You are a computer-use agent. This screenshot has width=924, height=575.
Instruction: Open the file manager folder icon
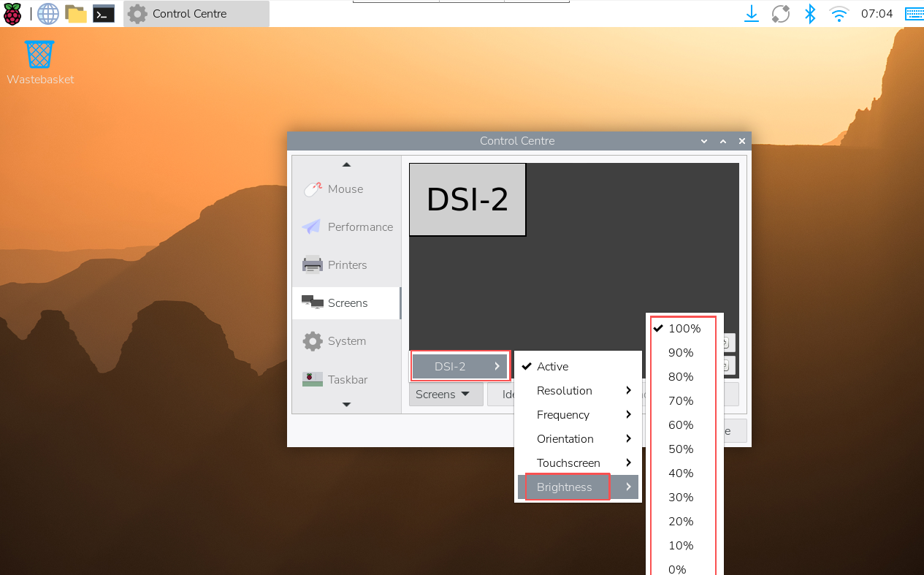point(76,14)
